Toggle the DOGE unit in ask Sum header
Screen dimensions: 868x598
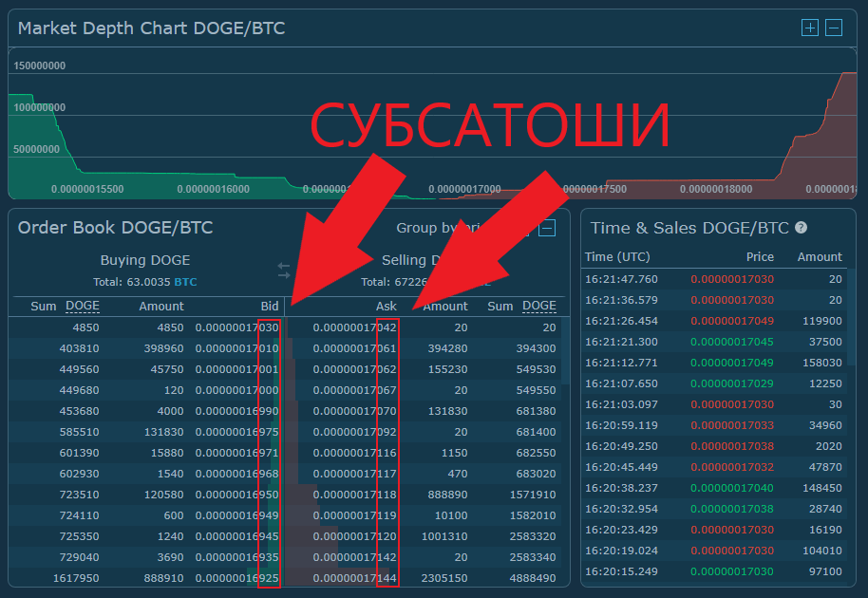[539, 306]
